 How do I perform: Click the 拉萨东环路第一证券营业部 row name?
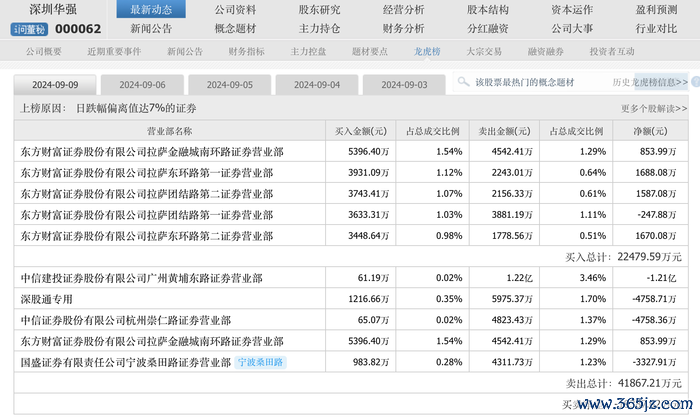coord(146,173)
